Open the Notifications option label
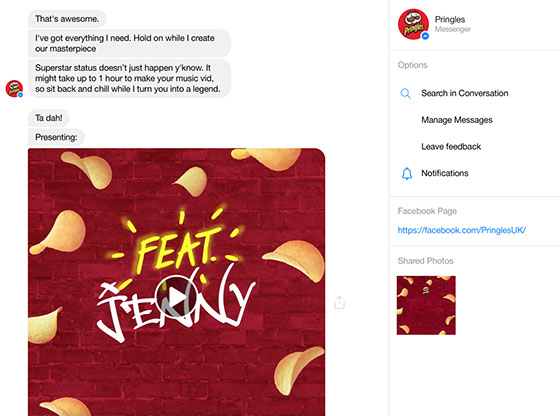The height and width of the screenshot is (416, 560). click(445, 173)
